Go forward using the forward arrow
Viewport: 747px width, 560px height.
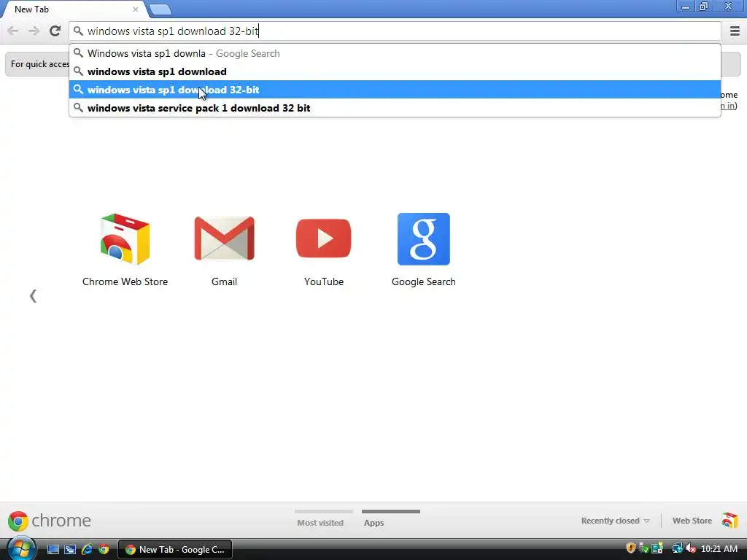tap(34, 31)
